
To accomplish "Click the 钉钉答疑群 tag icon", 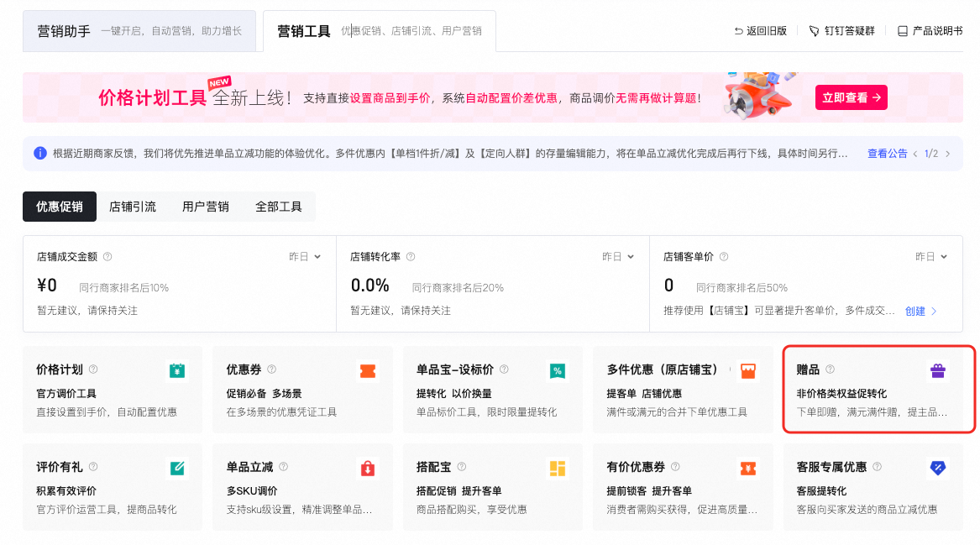I will point(814,30).
